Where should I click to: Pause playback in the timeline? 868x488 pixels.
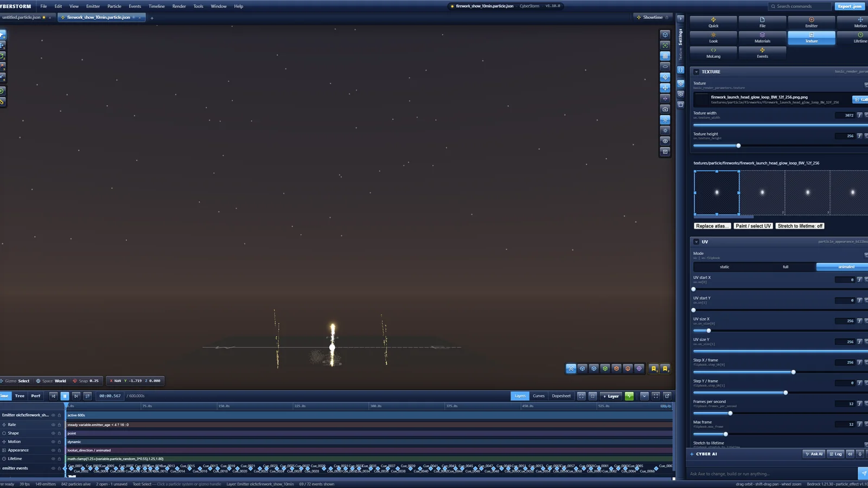[x=65, y=396]
